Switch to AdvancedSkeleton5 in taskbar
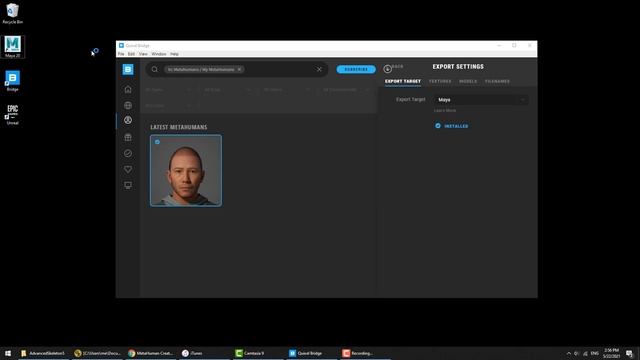 pos(43,353)
